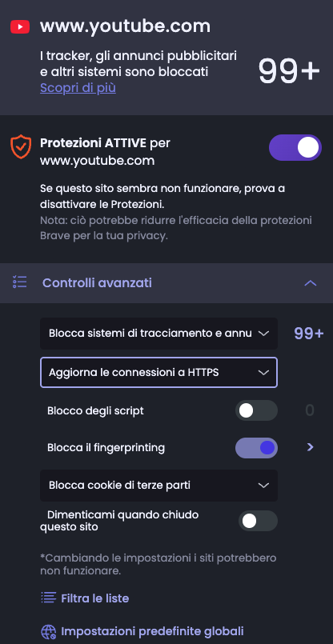Click the 99+ tracker count beside dropdown
This screenshot has height=644, width=333.
(x=309, y=334)
